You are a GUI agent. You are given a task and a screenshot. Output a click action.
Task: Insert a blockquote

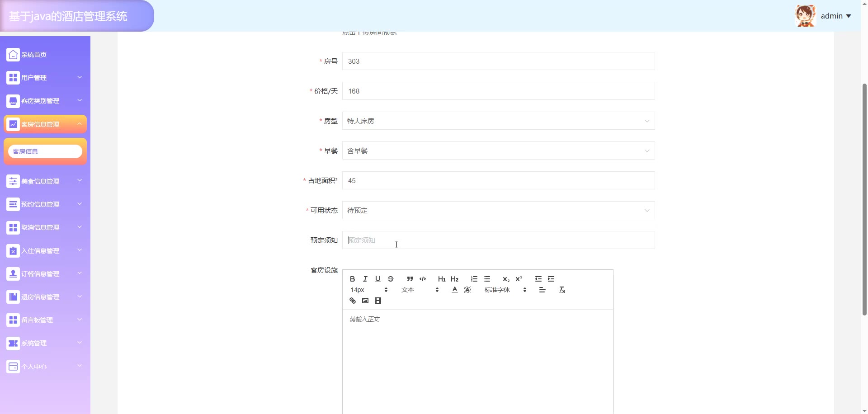[410, 279]
